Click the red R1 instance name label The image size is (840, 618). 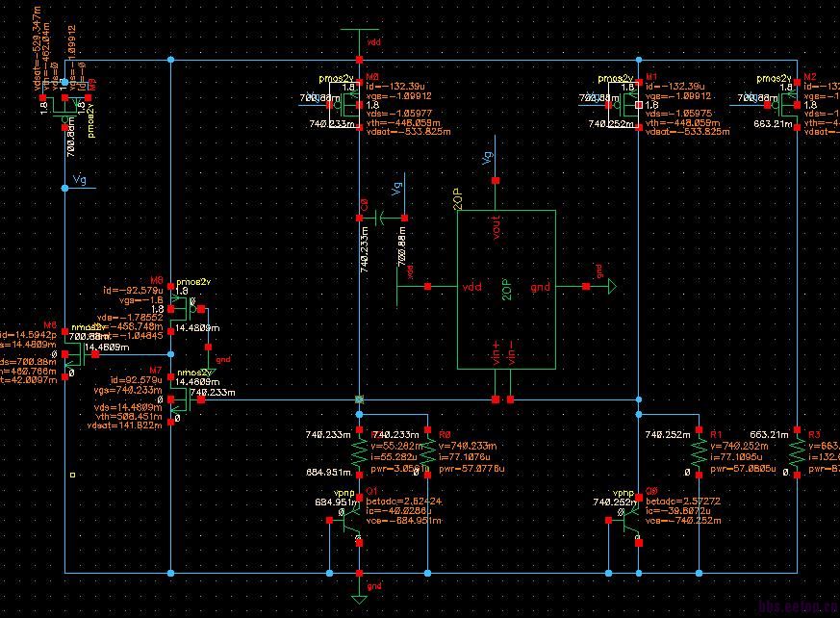point(716,435)
